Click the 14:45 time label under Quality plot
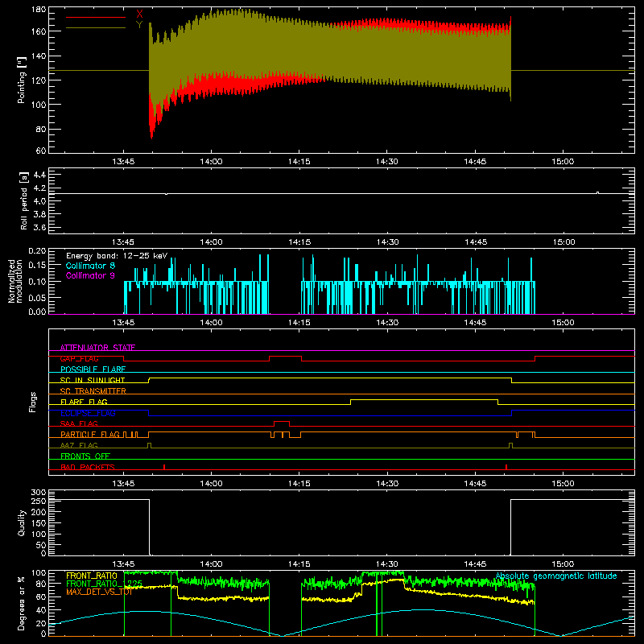 [475, 564]
